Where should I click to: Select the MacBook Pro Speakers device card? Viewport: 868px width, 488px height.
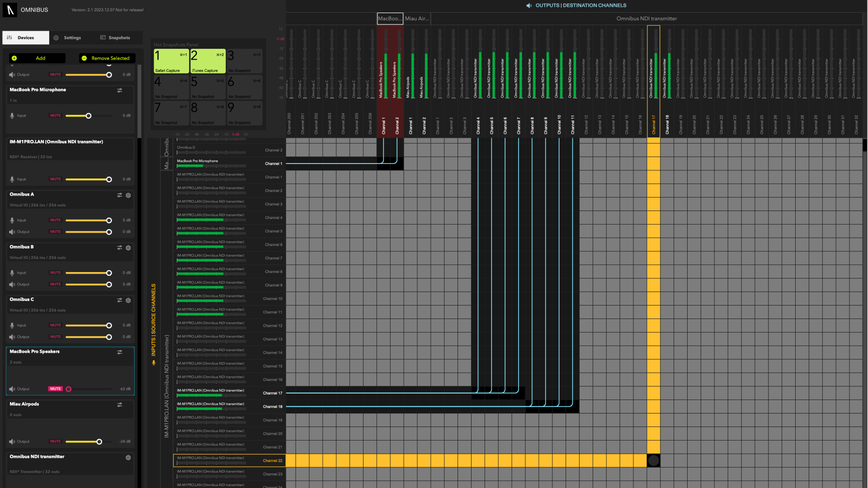pos(70,371)
